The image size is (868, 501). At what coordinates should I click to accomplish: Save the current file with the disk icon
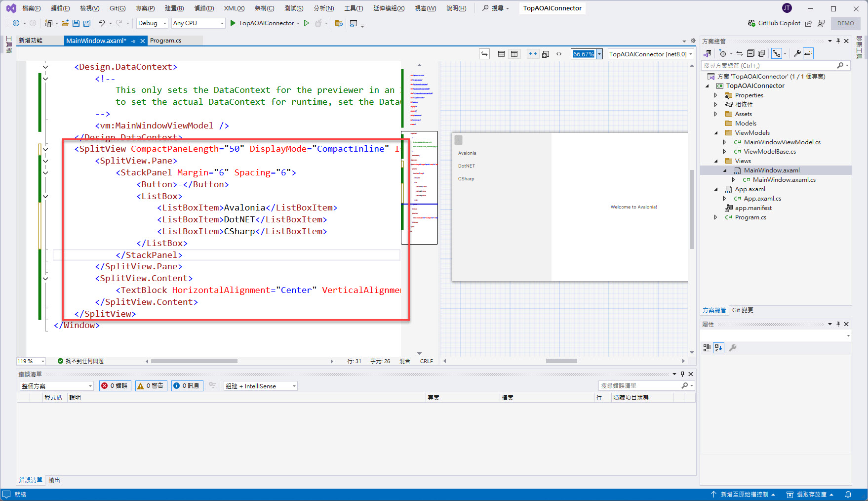76,23
